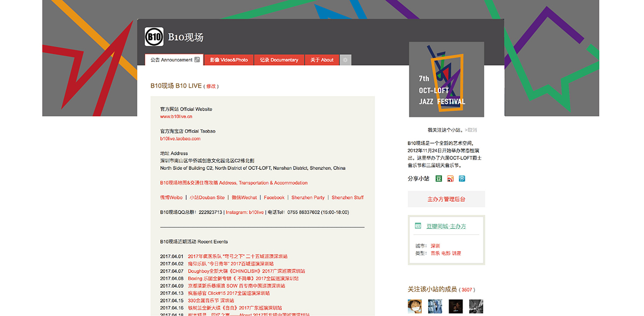The height and width of the screenshot is (316, 644).
Task: Open the third, dark follower avatar
Action: [456, 306]
